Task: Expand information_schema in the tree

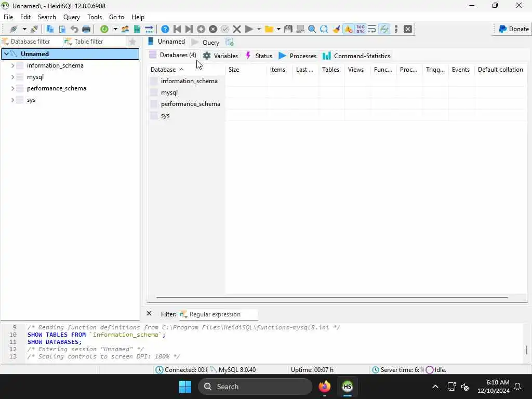Action: coord(12,65)
